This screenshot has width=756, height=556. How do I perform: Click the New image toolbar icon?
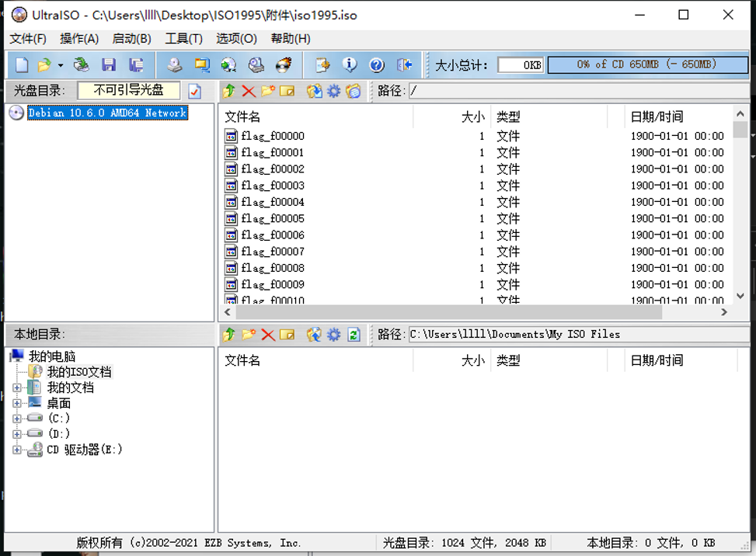click(22, 65)
